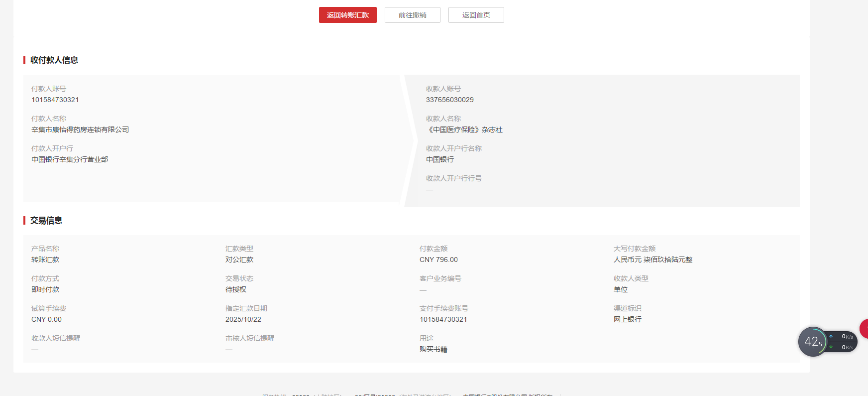Click the blue upload speed arrow
The image size is (868, 396).
pyautogui.click(x=831, y=337)
